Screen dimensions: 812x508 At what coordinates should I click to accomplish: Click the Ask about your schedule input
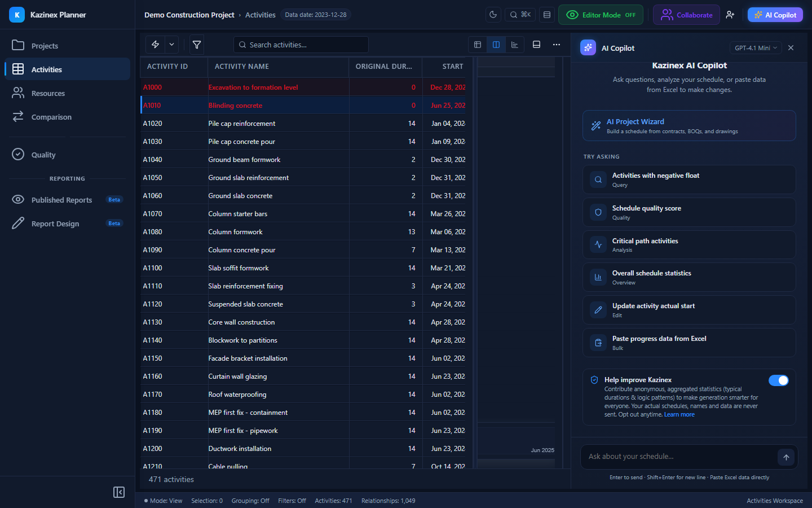tap(681, 457)
